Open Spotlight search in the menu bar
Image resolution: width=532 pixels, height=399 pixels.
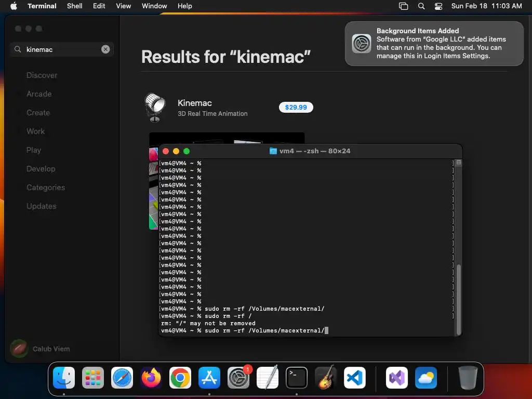coord(421,6)
